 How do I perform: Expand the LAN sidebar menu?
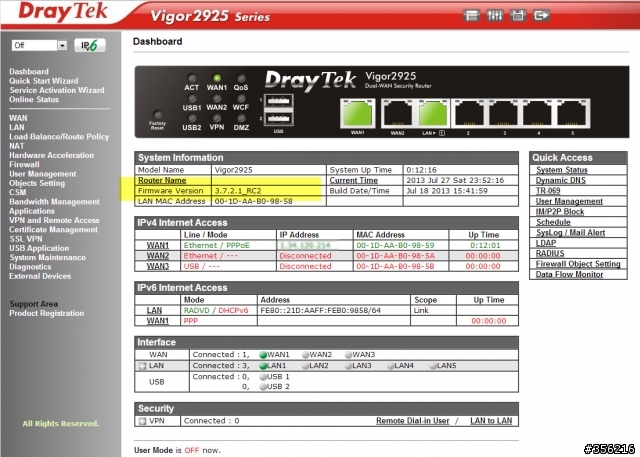17,127
